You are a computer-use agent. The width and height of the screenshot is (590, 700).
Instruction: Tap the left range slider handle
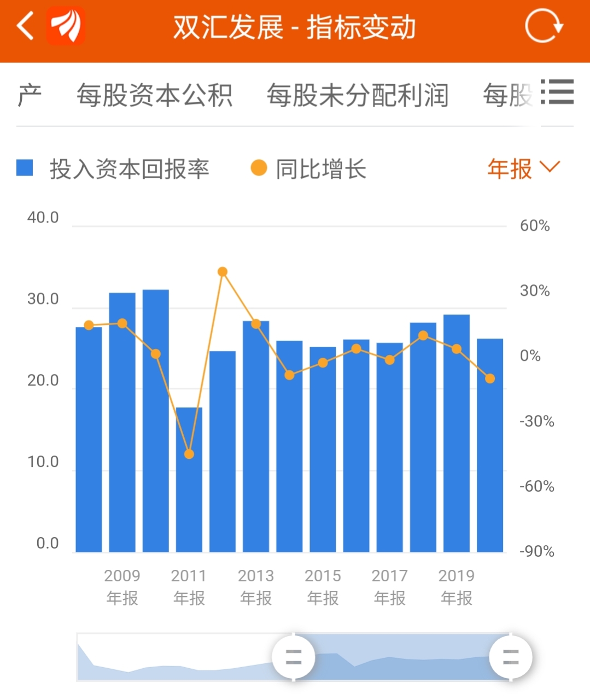293,658
